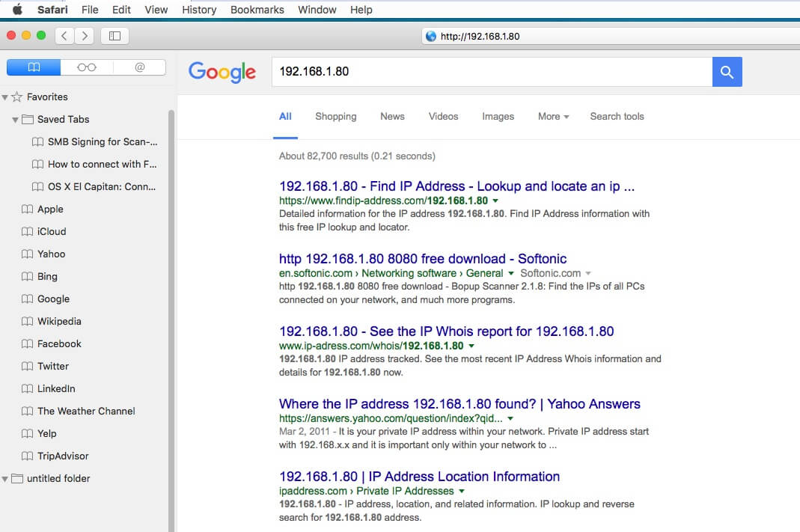The height and width of the screenshot is (532, 800).
Task: Switch sidebar to Shared Links view
Action: pos(139,67)
